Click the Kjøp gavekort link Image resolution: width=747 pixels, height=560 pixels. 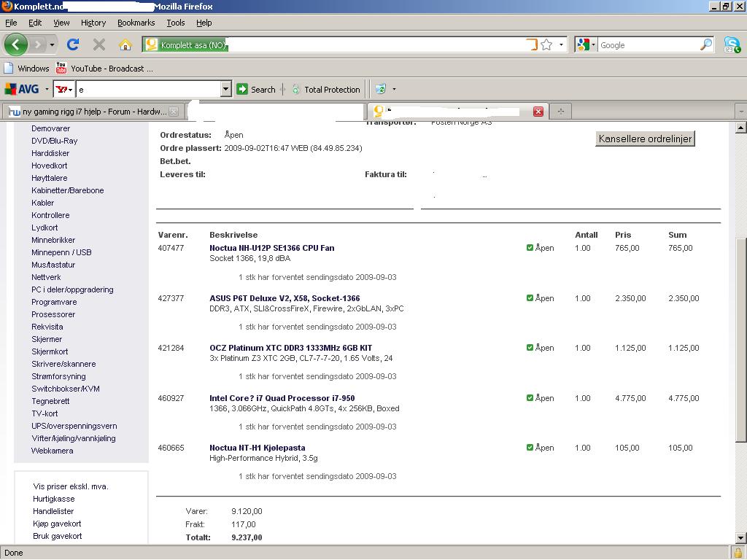pos(57,524)
